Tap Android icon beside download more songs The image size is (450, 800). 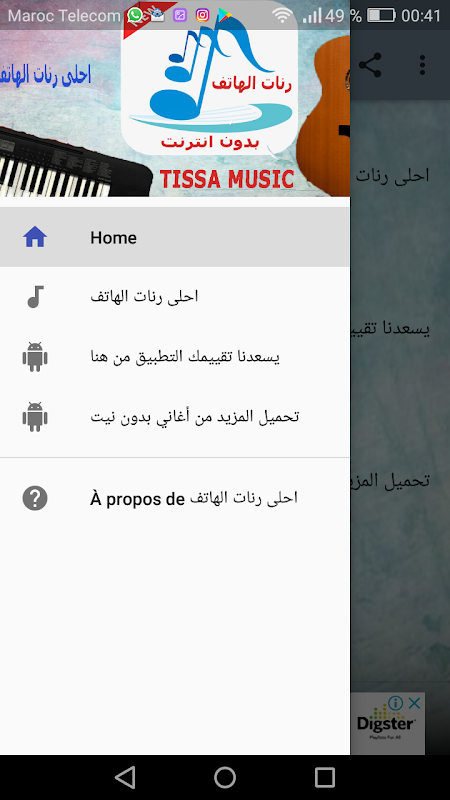[x=35, y=417]
